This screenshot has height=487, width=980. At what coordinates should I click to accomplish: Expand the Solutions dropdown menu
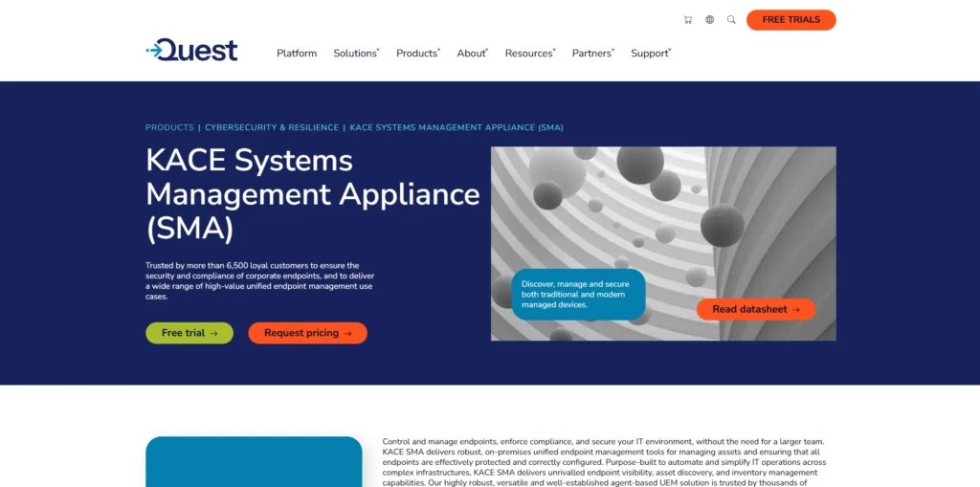click(356, 54)
